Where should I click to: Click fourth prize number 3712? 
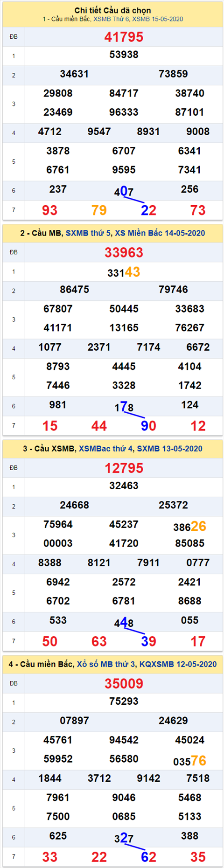99,778
